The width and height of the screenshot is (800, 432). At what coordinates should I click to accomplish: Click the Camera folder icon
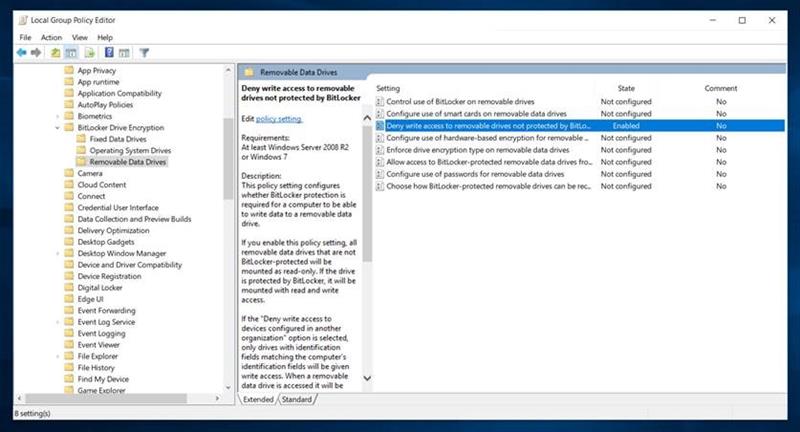pos(69,173)
